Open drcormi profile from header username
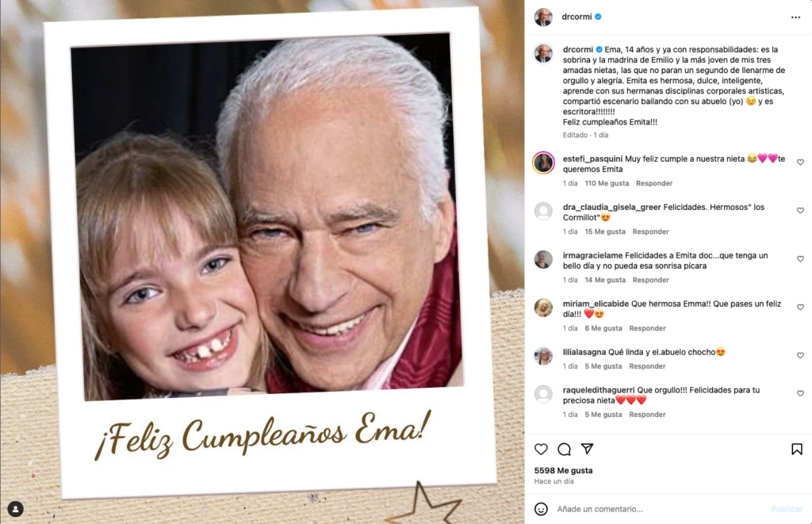Screen dimensions: 812x524 [x=576, y=17]
